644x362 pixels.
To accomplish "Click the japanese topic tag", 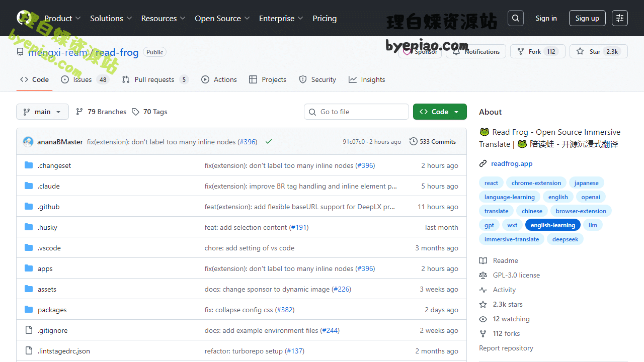I will point(587,183).
